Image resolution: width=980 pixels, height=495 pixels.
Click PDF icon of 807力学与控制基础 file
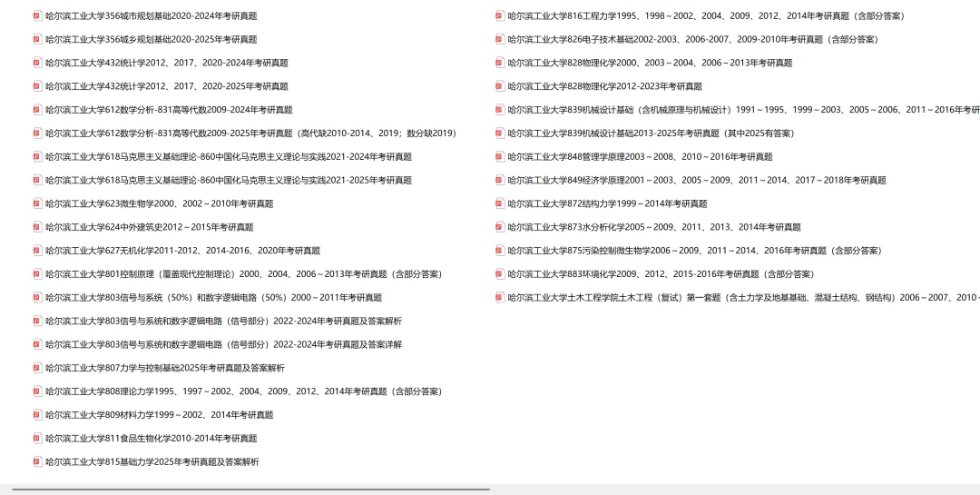(37, 368)
